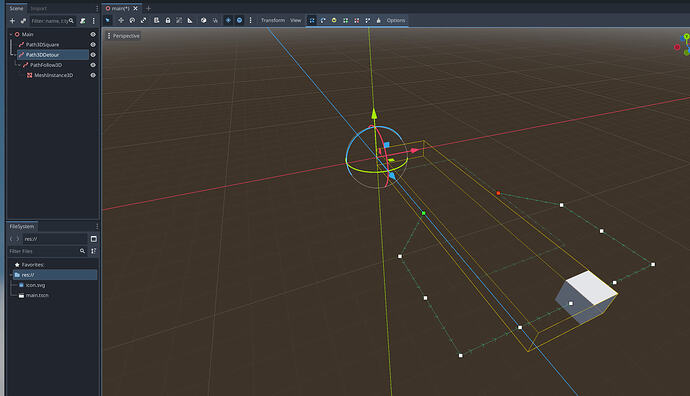Switch to the FileSystem dock tab

click(x=22, y=226)
